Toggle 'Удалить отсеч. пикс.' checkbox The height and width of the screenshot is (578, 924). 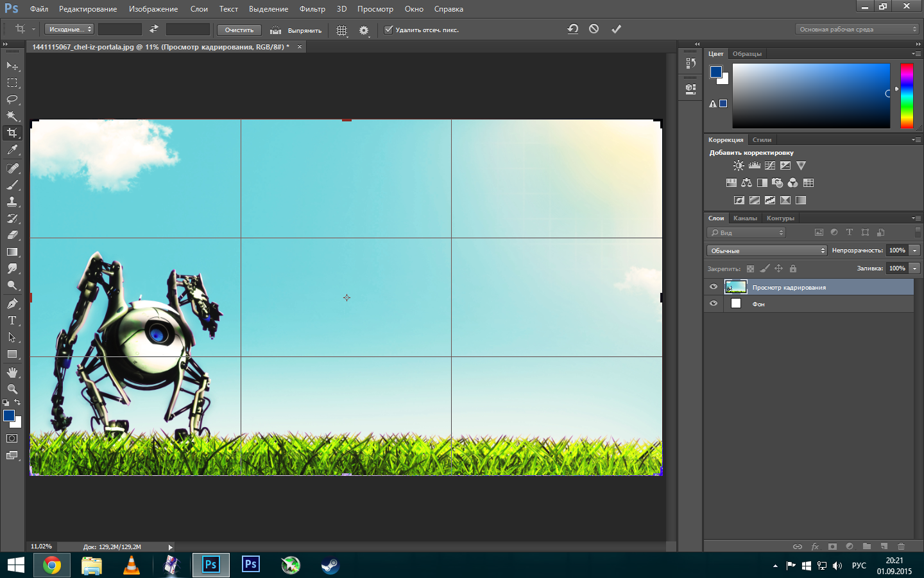[x=388, y=30]
